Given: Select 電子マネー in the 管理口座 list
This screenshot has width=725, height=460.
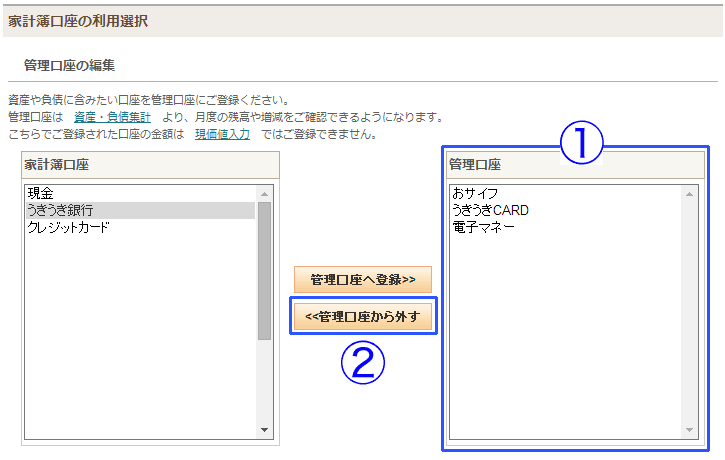Looking at the screenshot, I should [x=565, y=227].
